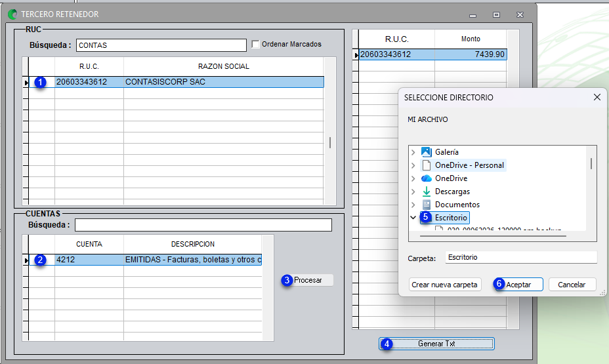Image resolution: width=609 pixels, height=364 pixels.
Task: Enable the Ordenar Marcados checkbox
Action: pyautogui.click(x=255, y=44)
